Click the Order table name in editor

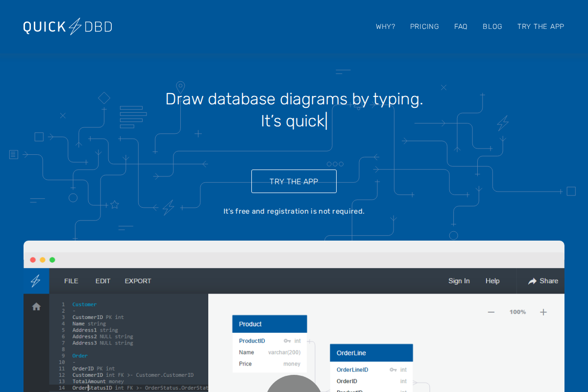[x=80, y=356]
